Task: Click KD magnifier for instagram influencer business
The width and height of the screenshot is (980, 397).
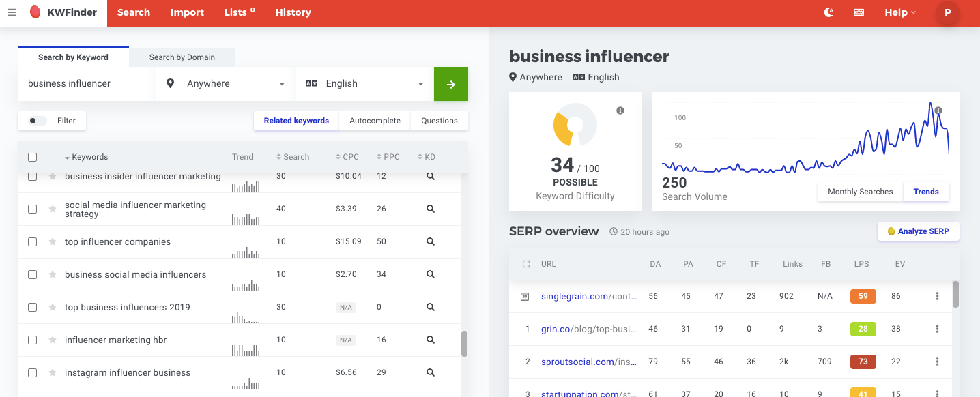Action: tap(431, 372)
